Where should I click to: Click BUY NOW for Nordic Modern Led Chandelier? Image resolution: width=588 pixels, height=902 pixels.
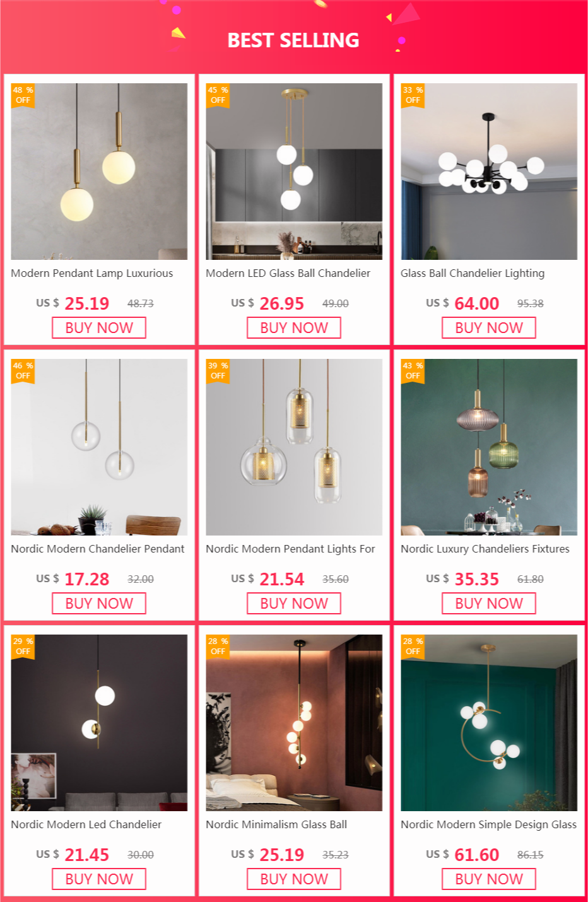coord(99,879)
